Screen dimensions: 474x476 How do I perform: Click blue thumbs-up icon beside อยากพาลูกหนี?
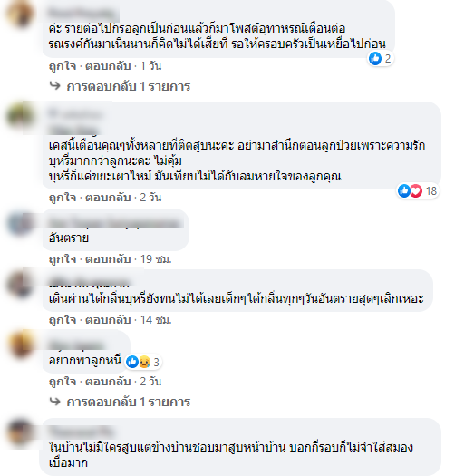(132, 362)
